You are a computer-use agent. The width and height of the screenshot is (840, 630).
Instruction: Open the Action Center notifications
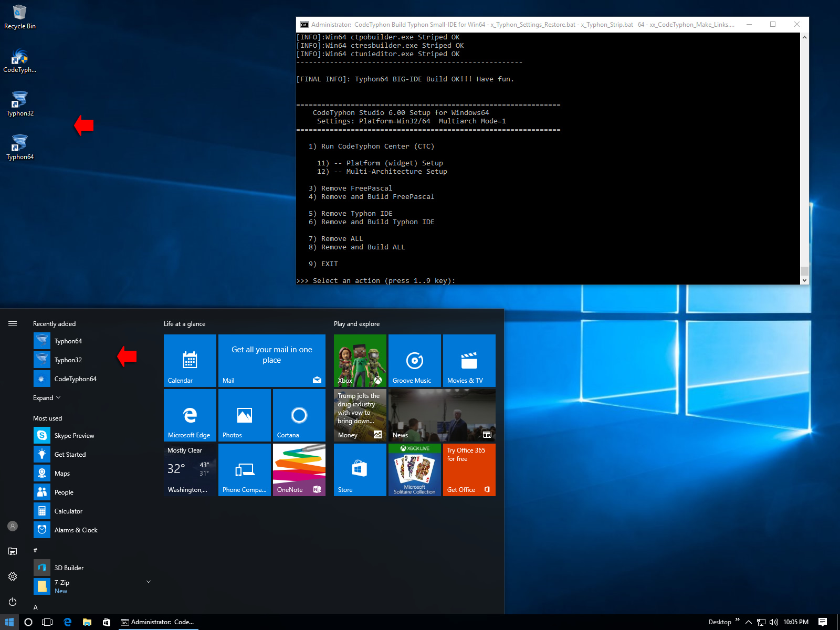823,622
